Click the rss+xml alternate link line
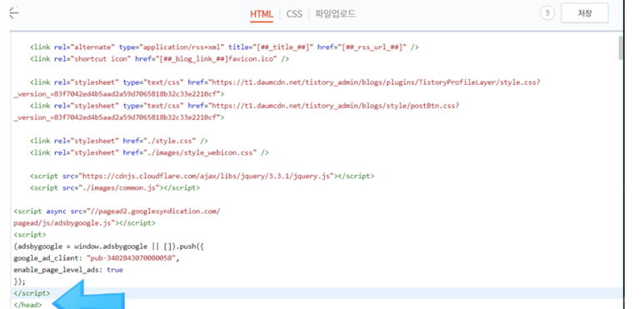The image size is (644, 309). pyautogui.click(x=224, y=47)
